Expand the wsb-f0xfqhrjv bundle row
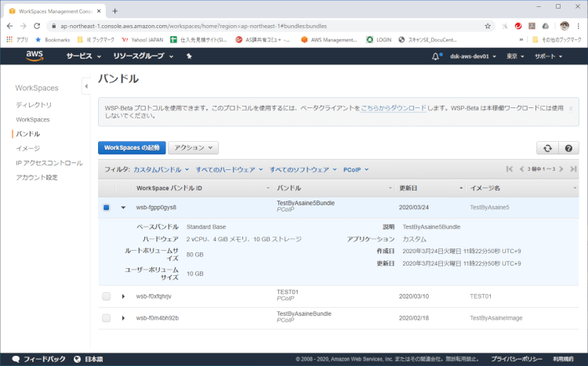The height and width of the screenshot is (366, 588). [123, 296]
